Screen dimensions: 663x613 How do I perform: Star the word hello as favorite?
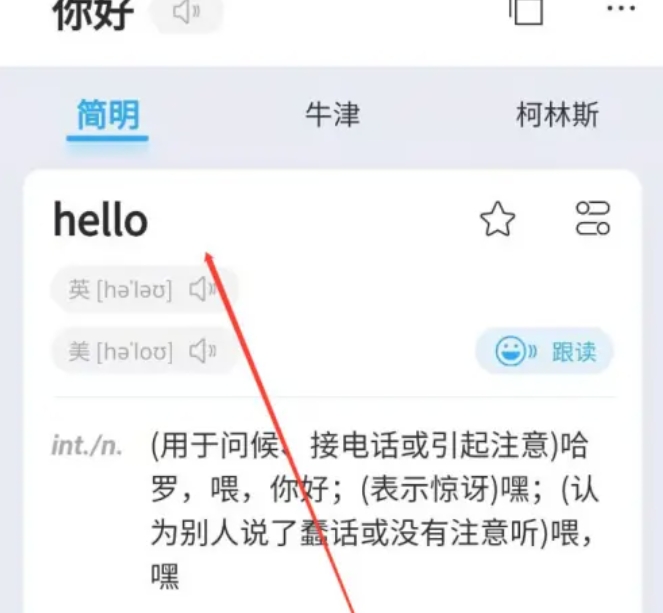498,218
